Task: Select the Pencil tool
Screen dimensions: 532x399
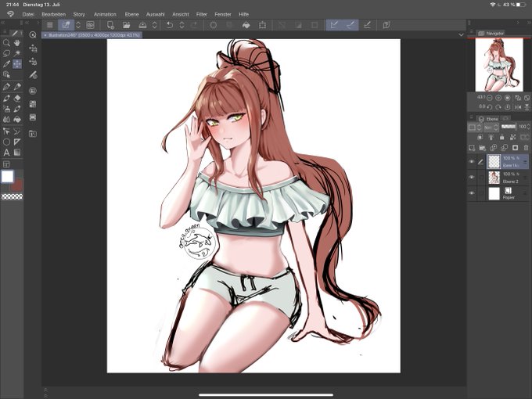Action: tap(17, 87)
